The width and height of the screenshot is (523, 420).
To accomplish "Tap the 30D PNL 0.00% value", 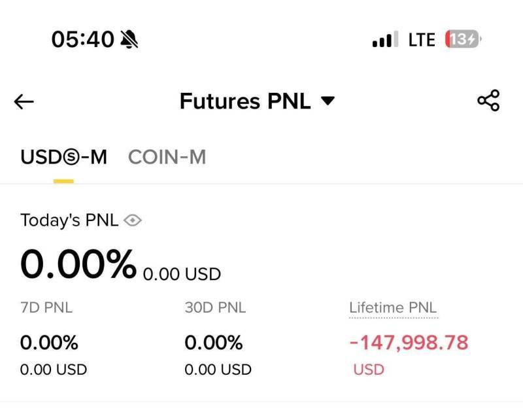I will coord(214,343).
